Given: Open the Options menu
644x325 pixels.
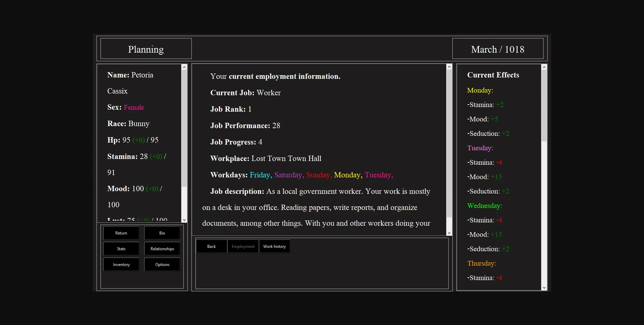Looking at the screenshot, I should point(162,264).
